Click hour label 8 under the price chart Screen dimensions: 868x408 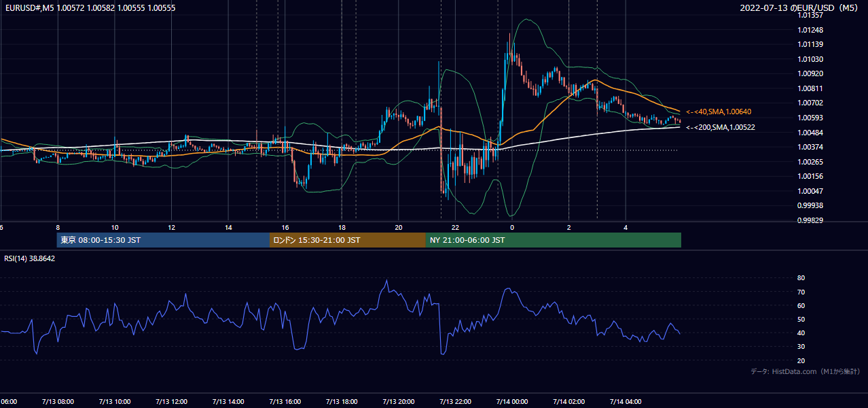(x=58, y=228)
